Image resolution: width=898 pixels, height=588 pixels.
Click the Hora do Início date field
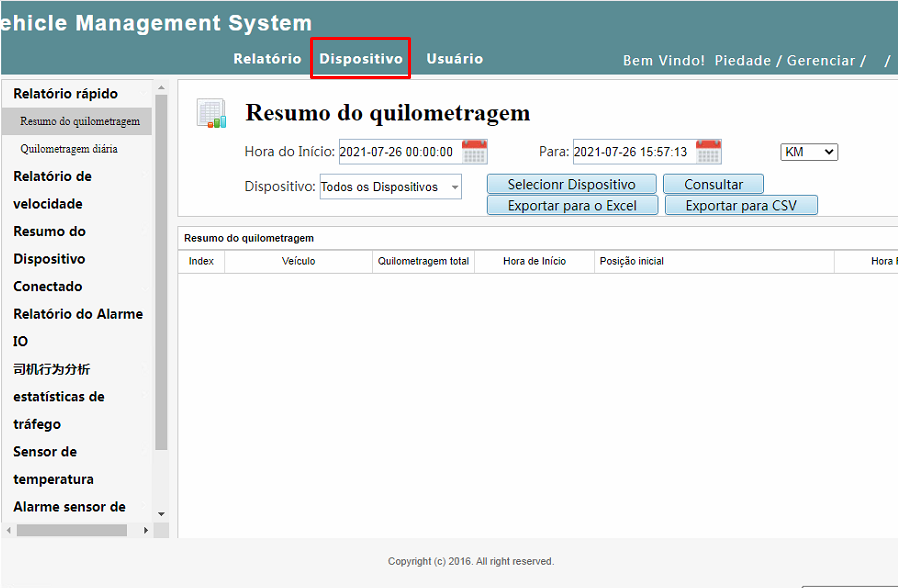pos(398,152)
